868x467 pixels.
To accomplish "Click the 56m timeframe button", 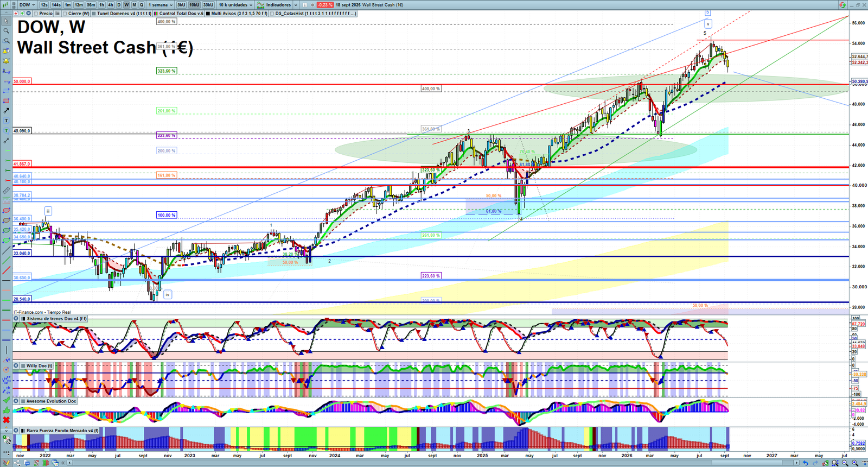I will pyautogui.click(x=91, y=5).
